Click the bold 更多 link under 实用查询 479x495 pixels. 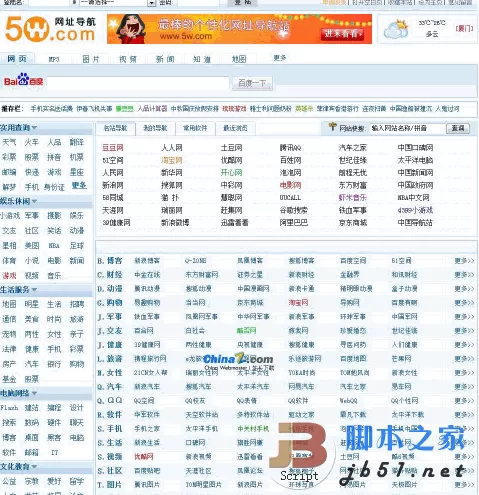(x=79, y=186)
